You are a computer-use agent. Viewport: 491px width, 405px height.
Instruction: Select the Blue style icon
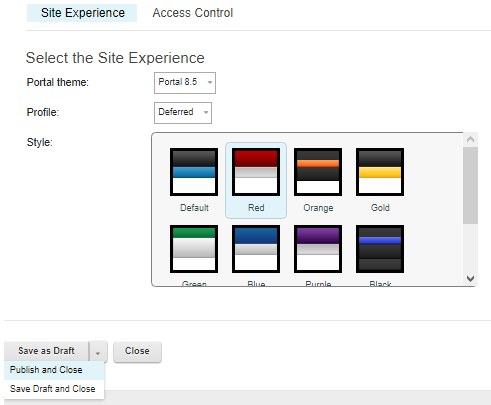(x=256, y=249)
